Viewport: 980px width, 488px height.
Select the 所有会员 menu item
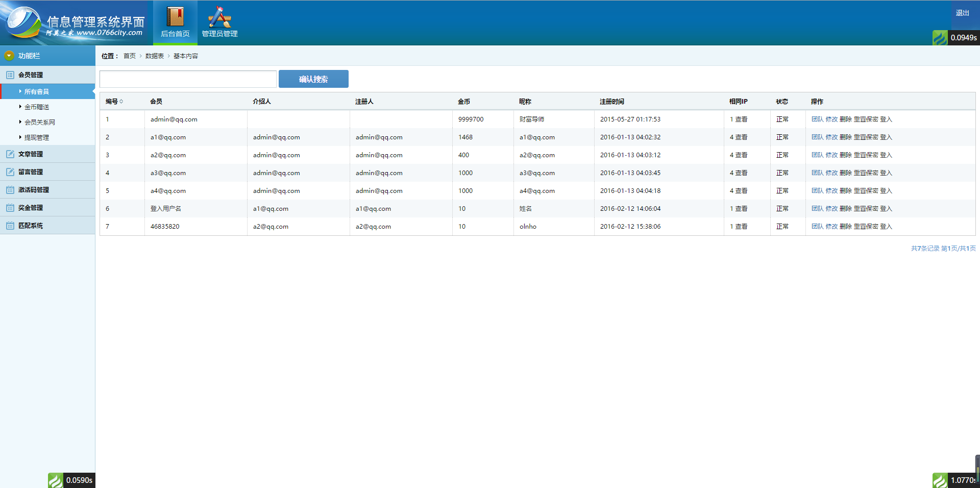pos(37,92)
